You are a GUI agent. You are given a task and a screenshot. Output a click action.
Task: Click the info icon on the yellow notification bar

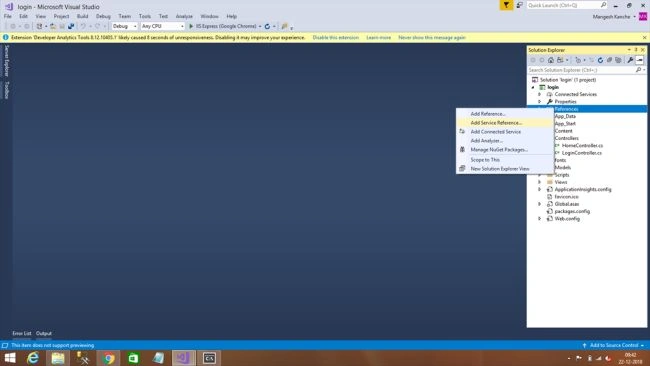click(6, 37)
